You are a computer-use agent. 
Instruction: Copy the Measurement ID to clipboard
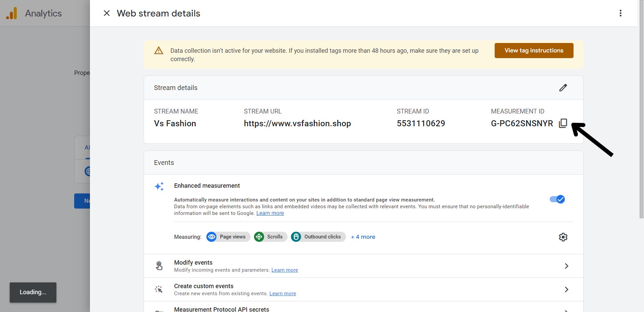563,123
